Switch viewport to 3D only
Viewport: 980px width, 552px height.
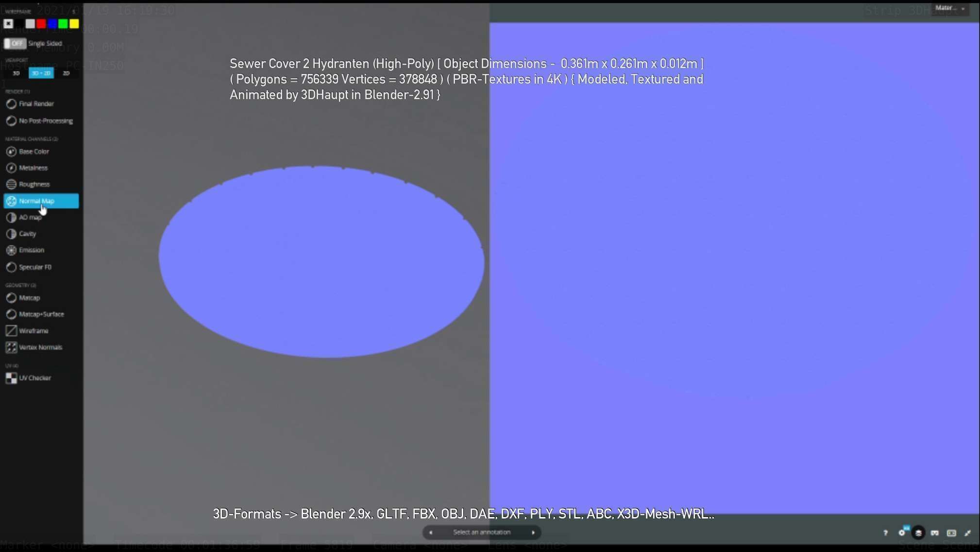click(x=16, y=73)
